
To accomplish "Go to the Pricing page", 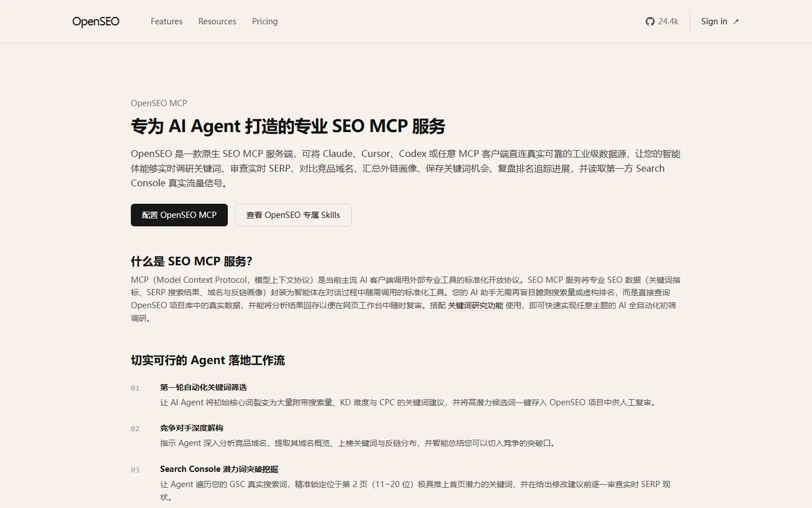I will 264,21.
